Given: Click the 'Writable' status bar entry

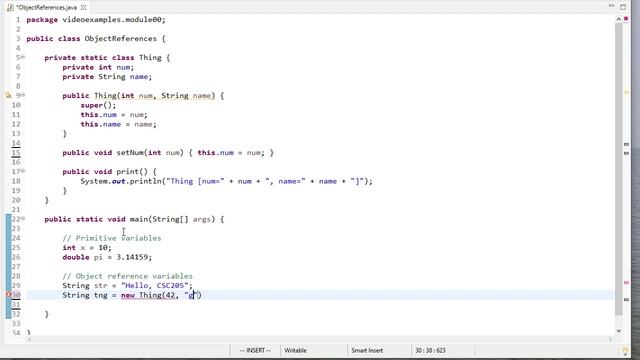Looking at the screenshot, I should (x=295, y=350).
